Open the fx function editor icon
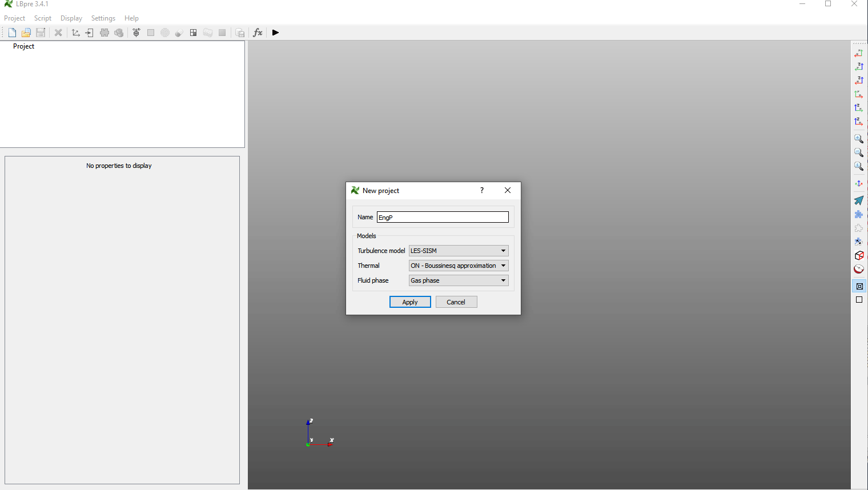The image size is (868, 490). (x=258, y=33)
